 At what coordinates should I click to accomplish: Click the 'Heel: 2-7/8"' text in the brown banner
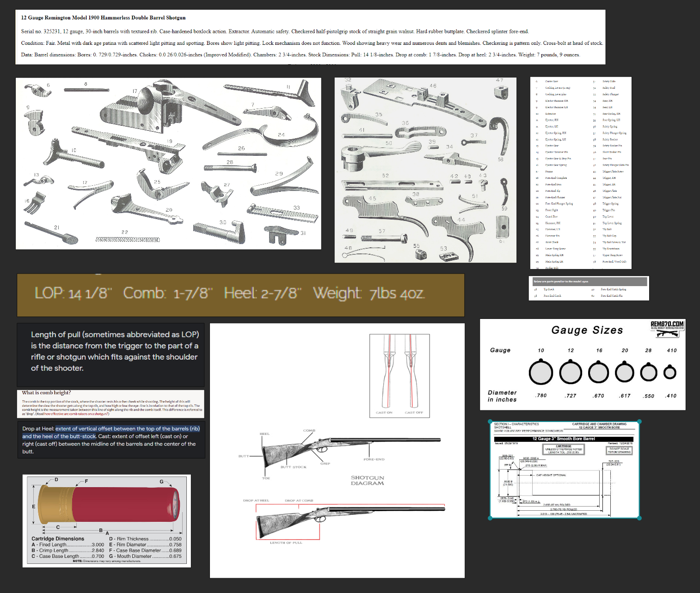point(263,293)
